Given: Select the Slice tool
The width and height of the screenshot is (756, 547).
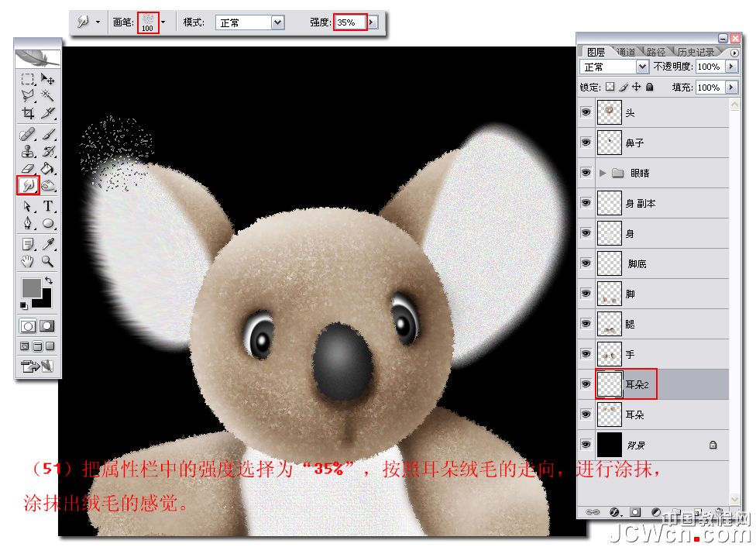Looking at the screenshot, I should point(47,113).
